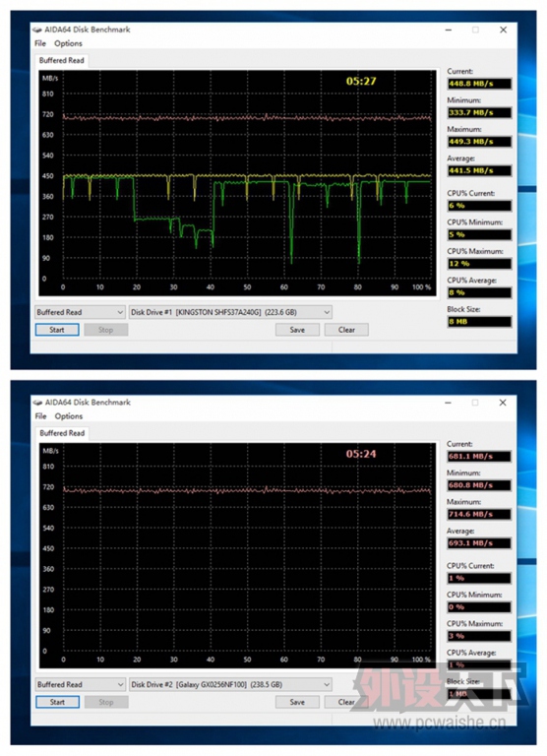547x756 pixels.
Task: Expand Disk Drive #1 KINGSTON selection dropdown
Action: (230, 312)
